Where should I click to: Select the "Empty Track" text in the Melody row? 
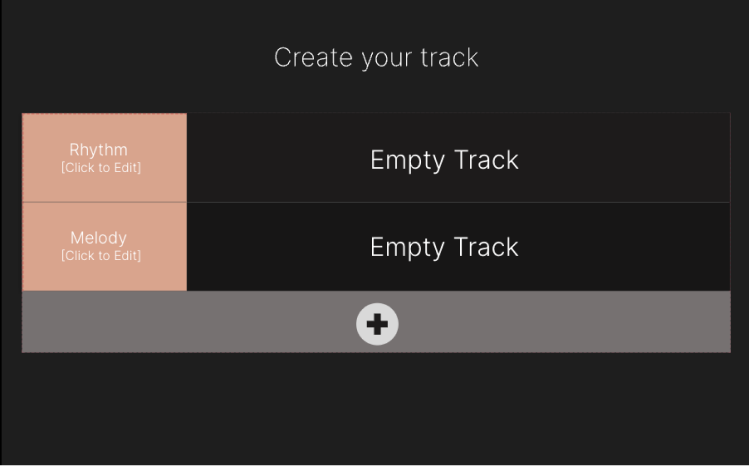(x=444, y=248)
